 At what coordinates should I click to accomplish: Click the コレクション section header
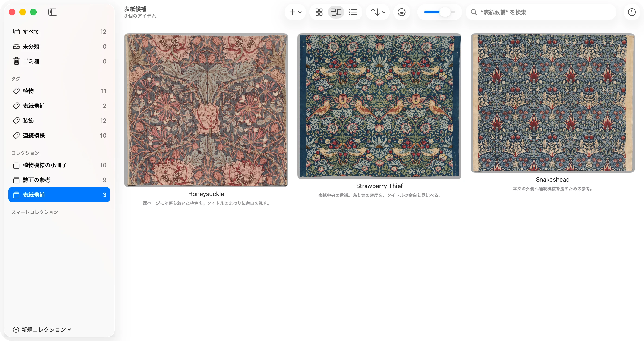tap(25, 153)
